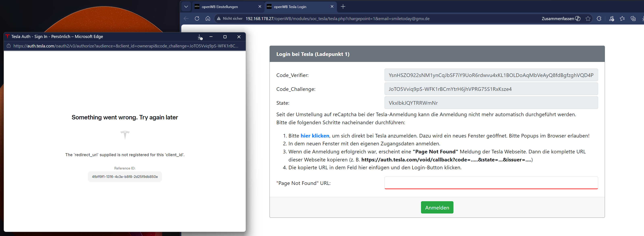Open the media control music icon
The height and width of the screenshot is (236, 644).
(x=611, y=18)
